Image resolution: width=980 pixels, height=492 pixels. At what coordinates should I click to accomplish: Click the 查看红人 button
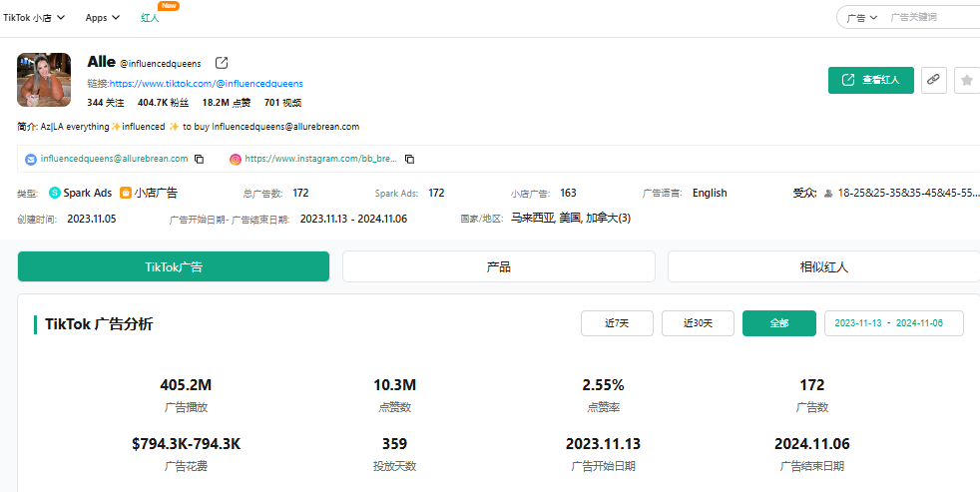(871, 80)
